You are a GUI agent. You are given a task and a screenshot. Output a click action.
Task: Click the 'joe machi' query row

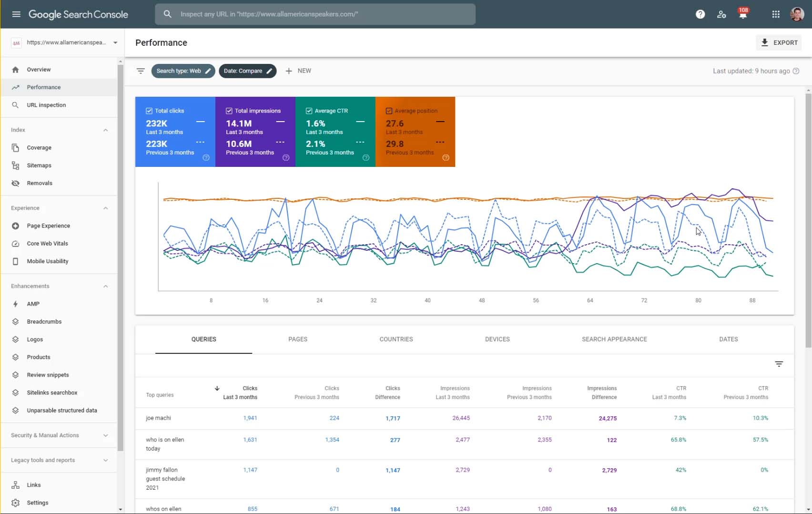(x=464, y=418)
